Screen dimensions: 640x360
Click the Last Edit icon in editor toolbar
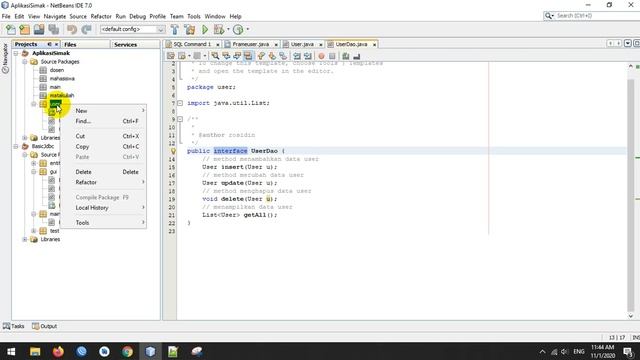(171, 56)
